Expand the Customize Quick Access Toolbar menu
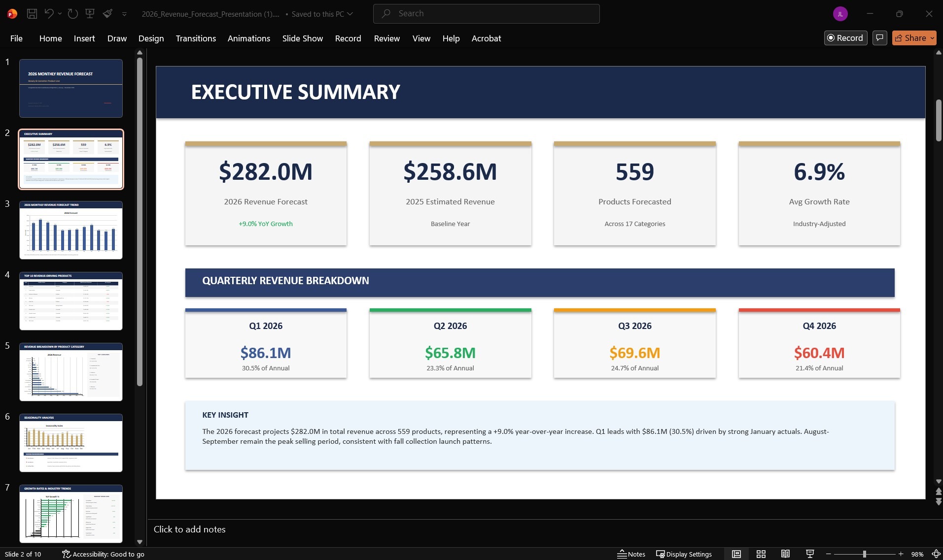 [x=124, y=14]
